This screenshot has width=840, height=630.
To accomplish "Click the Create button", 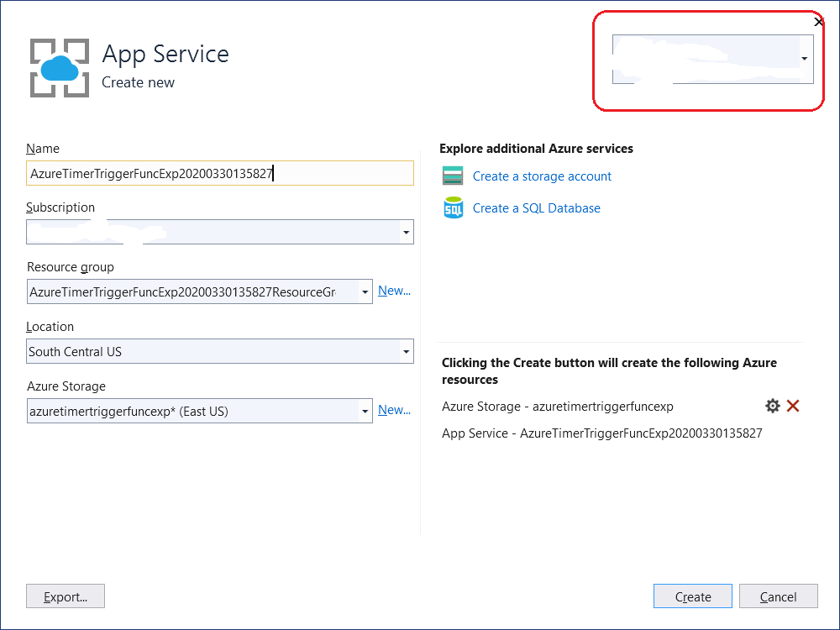I will 693,596.
